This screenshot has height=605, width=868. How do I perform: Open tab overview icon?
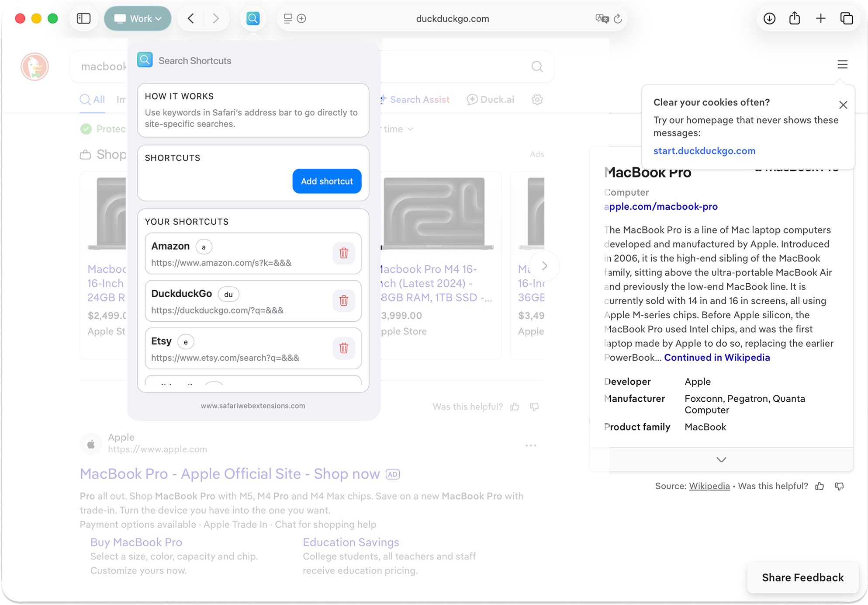(x=846, y=18)
